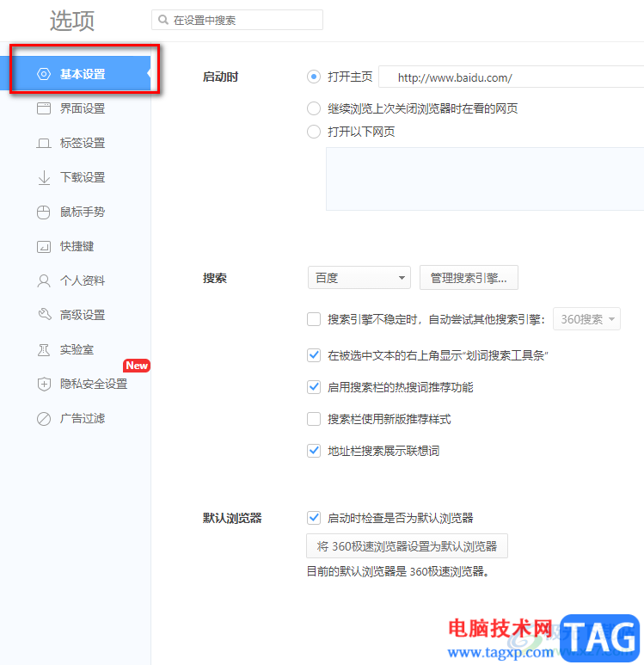Click the 高级设置 wrench icon
Viewport: 644px width, 665px height.
coord(44,315)
